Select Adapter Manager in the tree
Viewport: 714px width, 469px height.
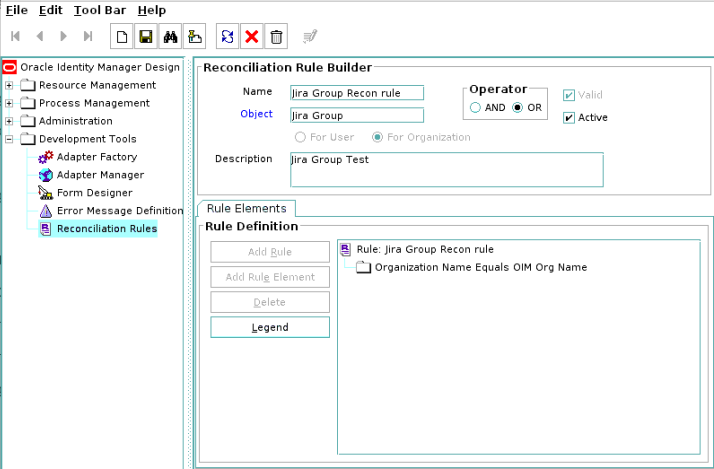(100, 175)
